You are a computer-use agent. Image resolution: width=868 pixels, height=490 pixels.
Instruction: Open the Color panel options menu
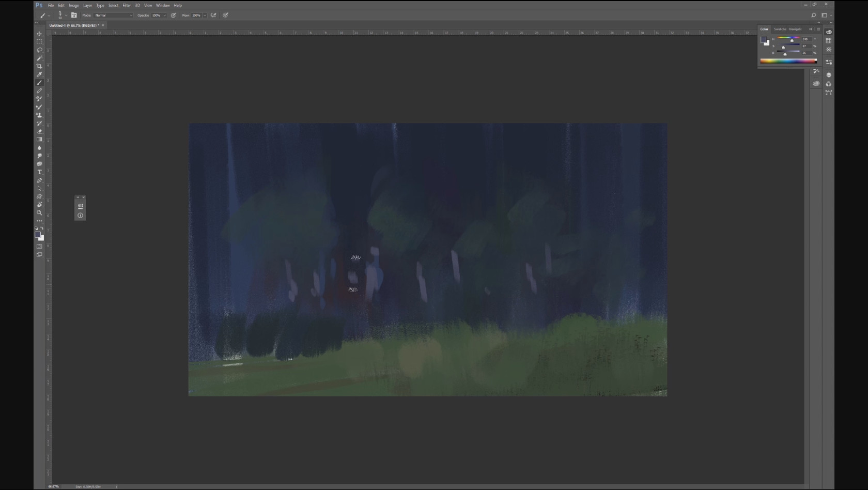pyautogui.click(x=818, y=29)
